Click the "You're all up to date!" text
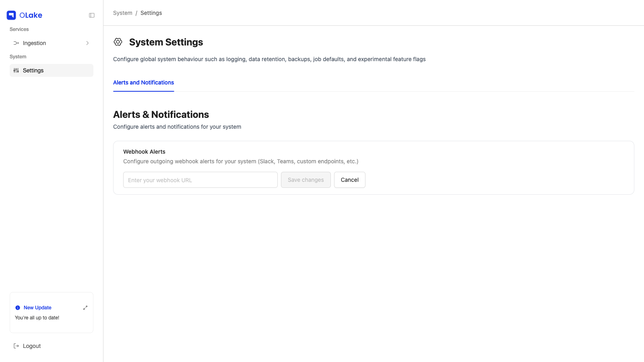The width and height of the screenshot is (644, 362). coord(37,318)
